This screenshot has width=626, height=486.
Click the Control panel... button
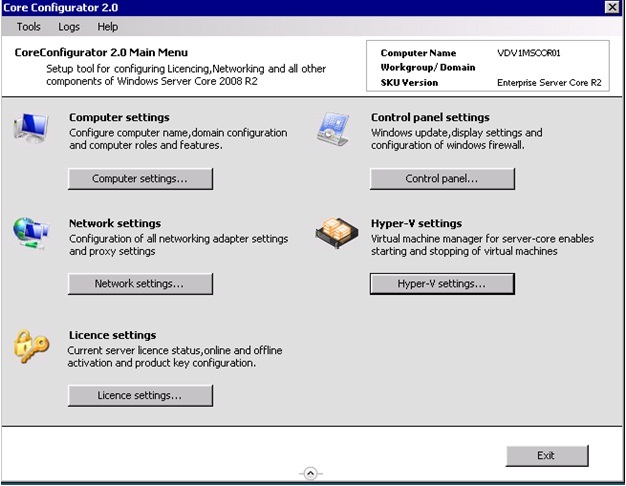pos(442,179)
